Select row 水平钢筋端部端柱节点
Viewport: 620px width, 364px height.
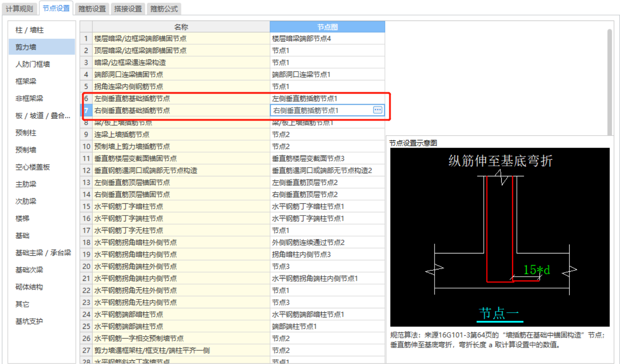181,327
